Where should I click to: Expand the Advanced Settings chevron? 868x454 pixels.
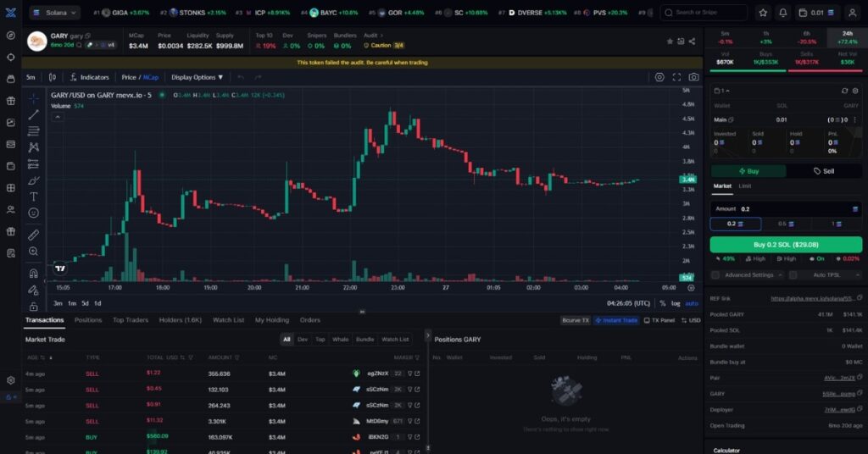coord(780,274)
